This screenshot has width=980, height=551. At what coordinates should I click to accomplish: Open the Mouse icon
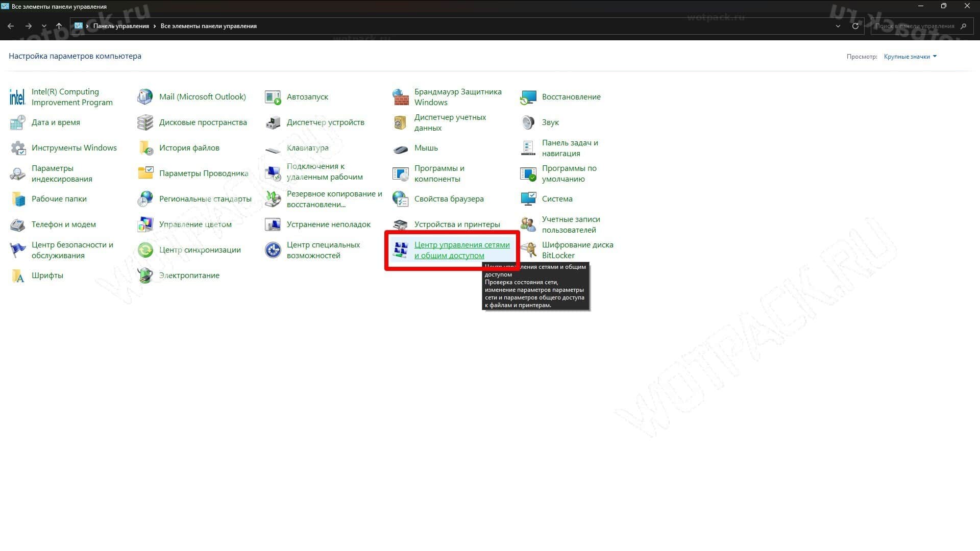click(x=401, y=148)
